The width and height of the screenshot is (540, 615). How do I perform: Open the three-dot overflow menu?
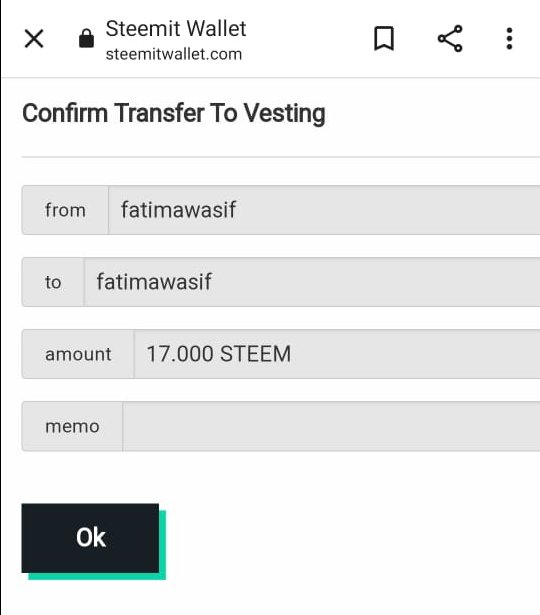tap(509, 38)
